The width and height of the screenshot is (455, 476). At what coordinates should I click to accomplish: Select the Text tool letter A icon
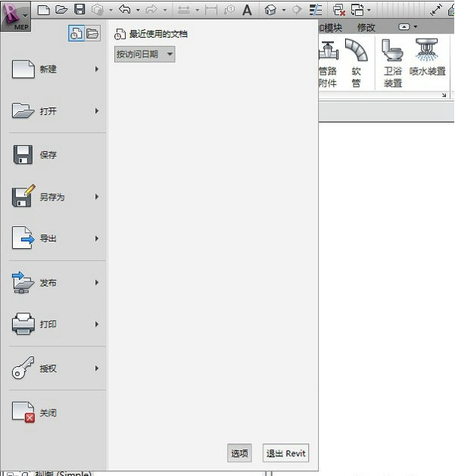[247, 11]
